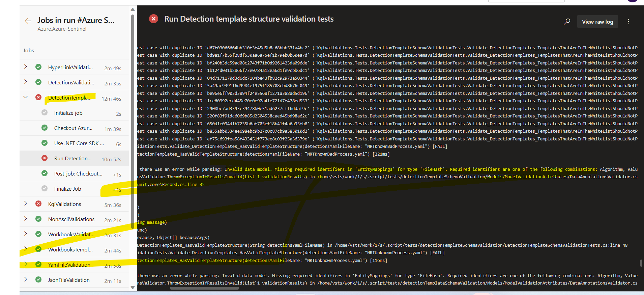644x295 pixels.
Task: Open the Initialize job step
Action: click(x=74, y=113)
